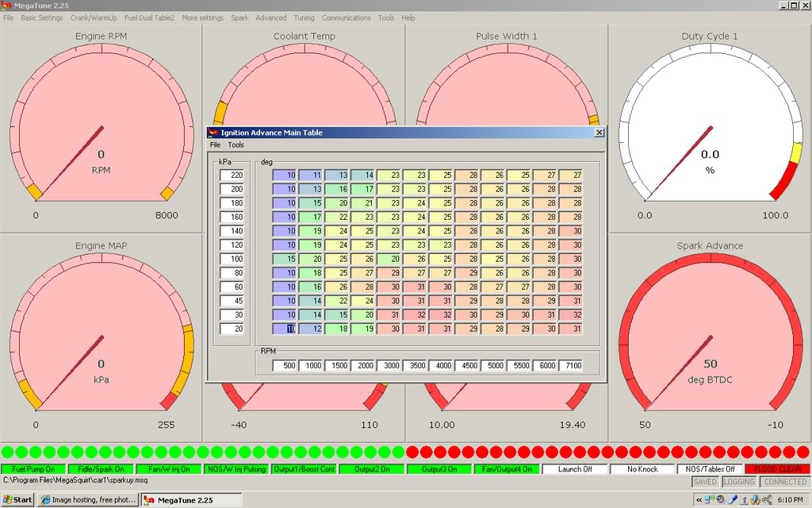This screenshot has width=812, height=508.
Task: Open the More settings menu
Action: coord(202,17)
